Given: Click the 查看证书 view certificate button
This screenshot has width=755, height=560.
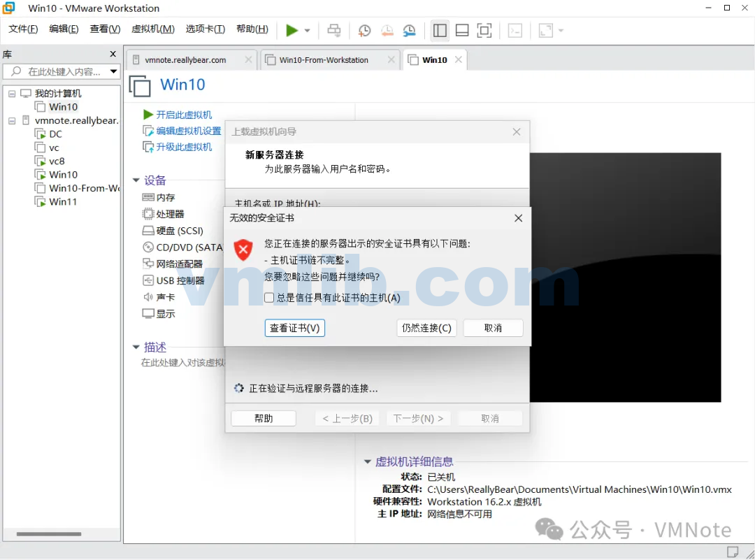Looking at the screenshot, I should point(294,327).
